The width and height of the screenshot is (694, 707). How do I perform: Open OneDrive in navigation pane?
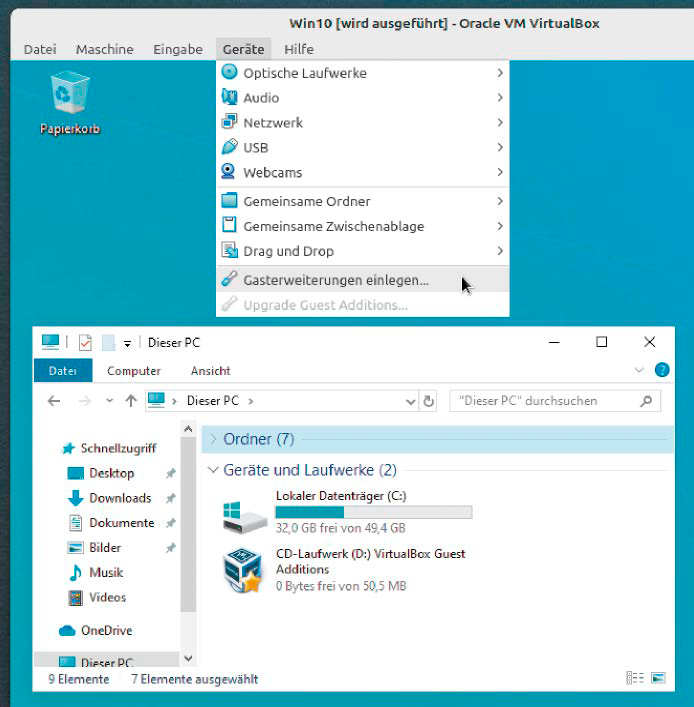[x=106, y=630]
